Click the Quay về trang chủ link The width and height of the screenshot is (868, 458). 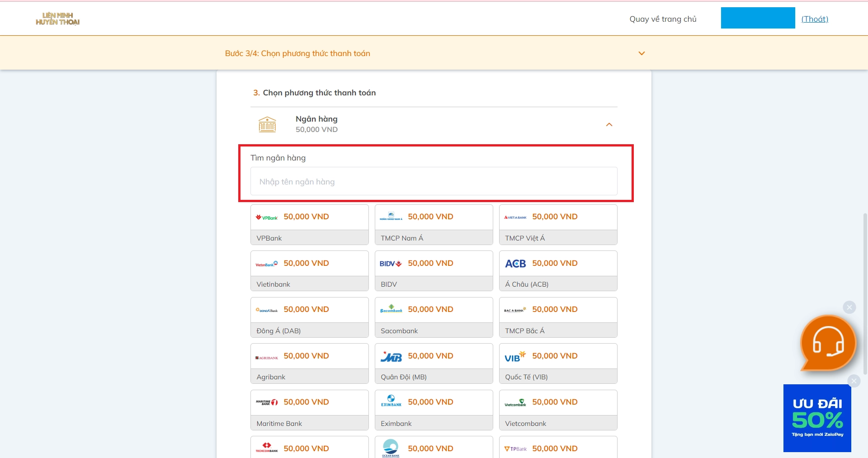(663, 19)
